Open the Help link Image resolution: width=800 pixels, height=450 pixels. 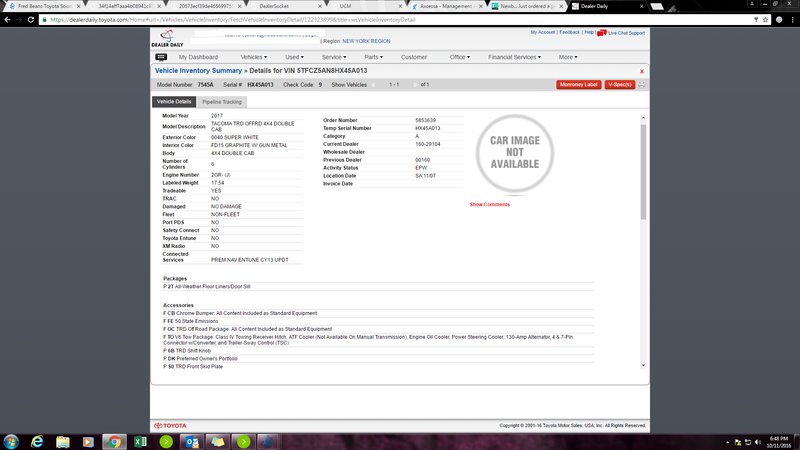coord(589,32)
